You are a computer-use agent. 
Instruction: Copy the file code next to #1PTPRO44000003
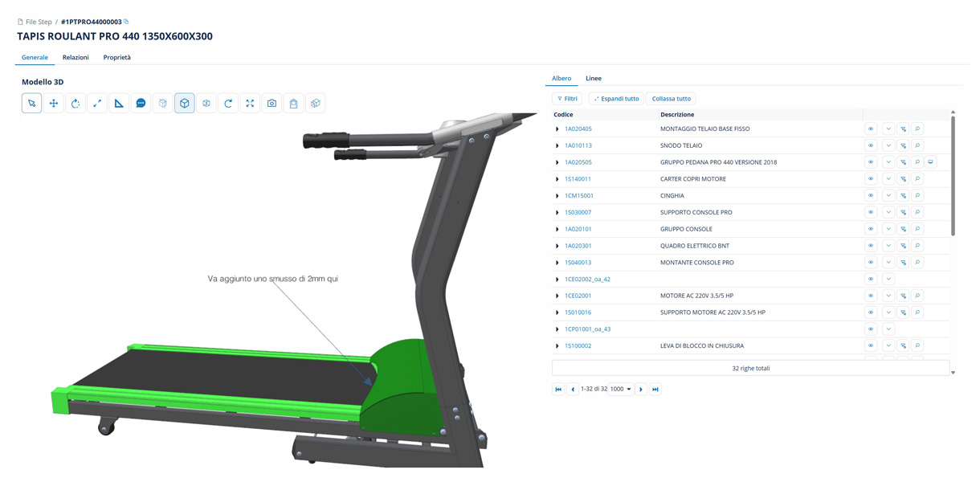[126, 22]
